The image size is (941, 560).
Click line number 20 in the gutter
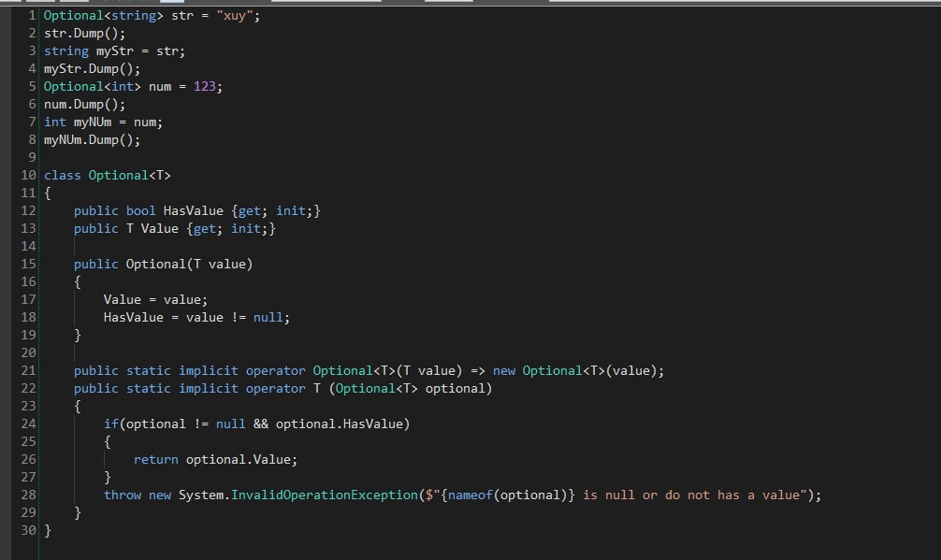28,352
